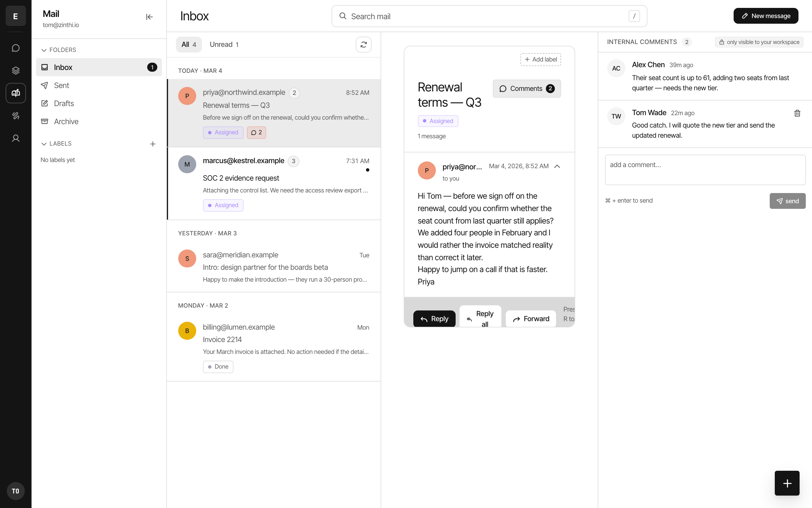Compose a New message
This screenshot has width=812, height=508.
[x=766, y=16]
